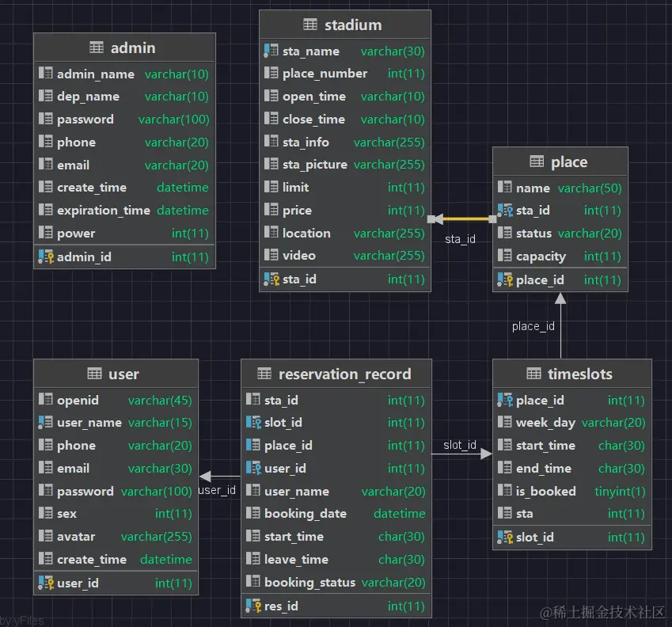Select the start_time row in timeslots
This screenshot has width=672, height=627.
tap(571, 445)
